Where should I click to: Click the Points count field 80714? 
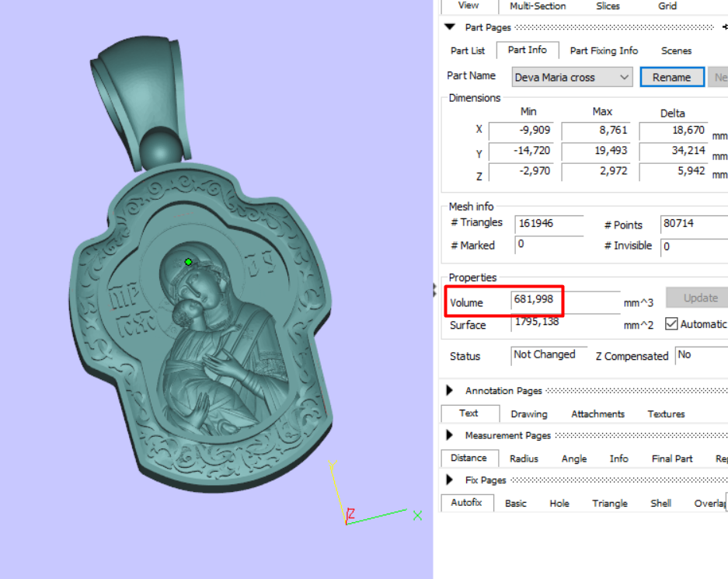coord(694,224)
